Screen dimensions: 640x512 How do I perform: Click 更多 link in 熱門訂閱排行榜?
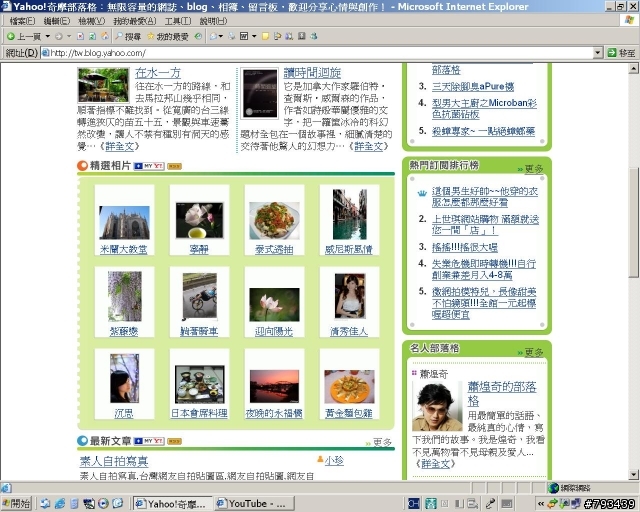point(534,169)
